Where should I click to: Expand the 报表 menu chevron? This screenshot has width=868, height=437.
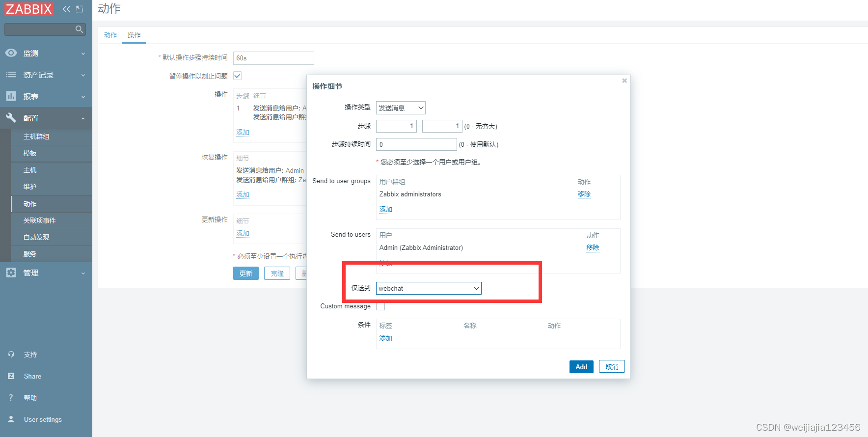tap(83, 97)
